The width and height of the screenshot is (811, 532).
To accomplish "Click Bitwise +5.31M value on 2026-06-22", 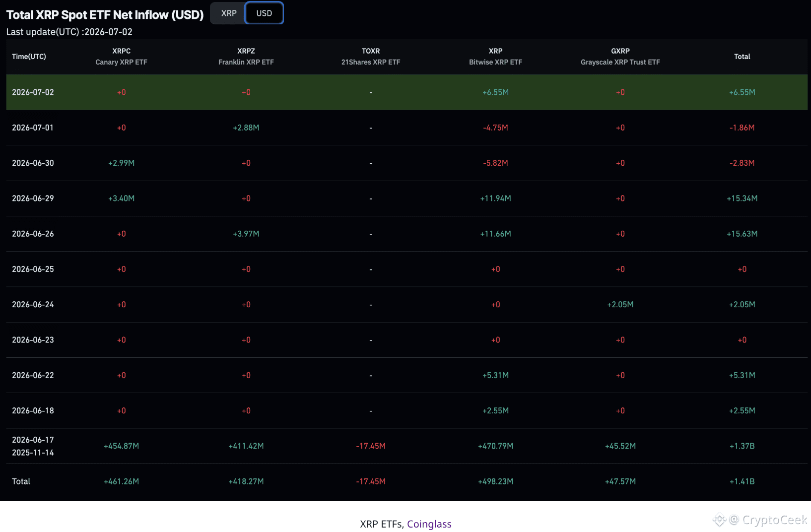I will coord(495,375).
